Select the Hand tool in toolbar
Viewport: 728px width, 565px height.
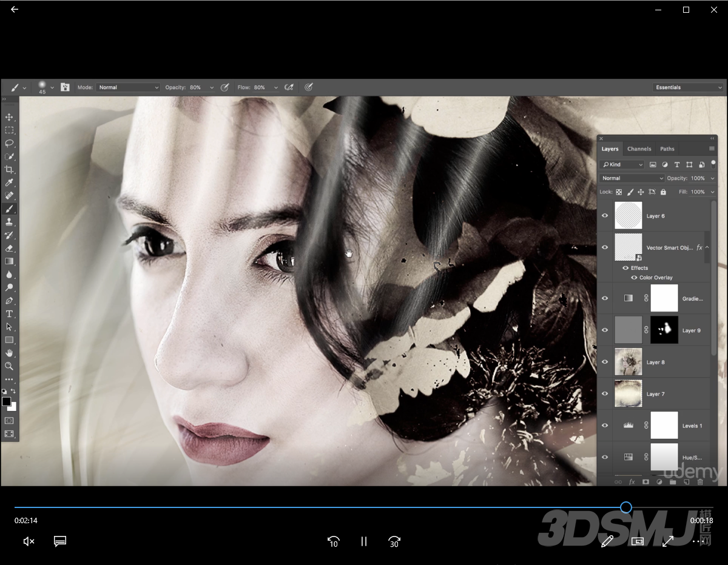point(9,353)
